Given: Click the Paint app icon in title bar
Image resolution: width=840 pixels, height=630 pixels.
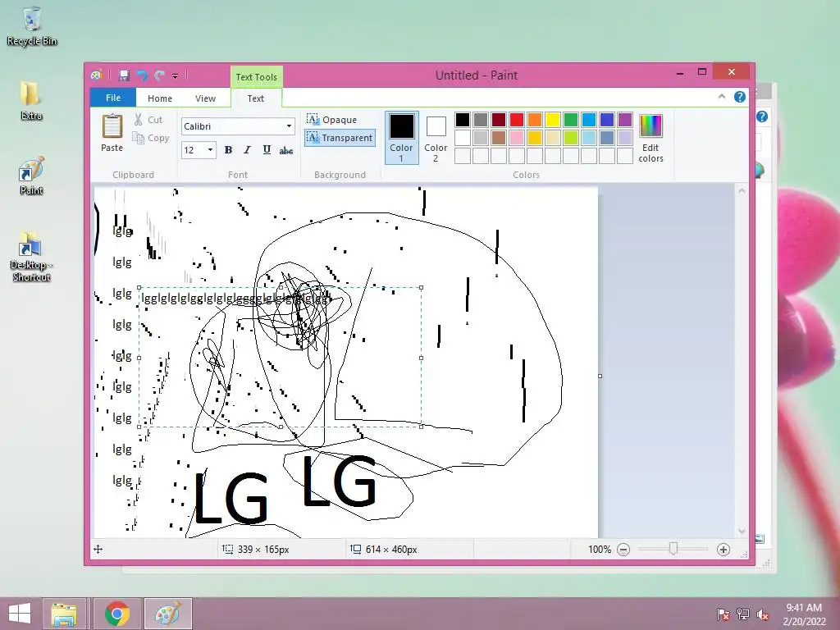Looking at the screenshot, I should click(x=97, y=75).
